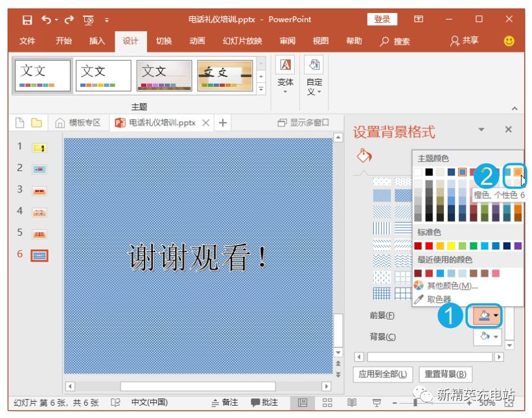Image resolution: width=532 pixels, height=418 pixels.
Task: Open task pane options dropdown arrow
Action: [481, 129]
